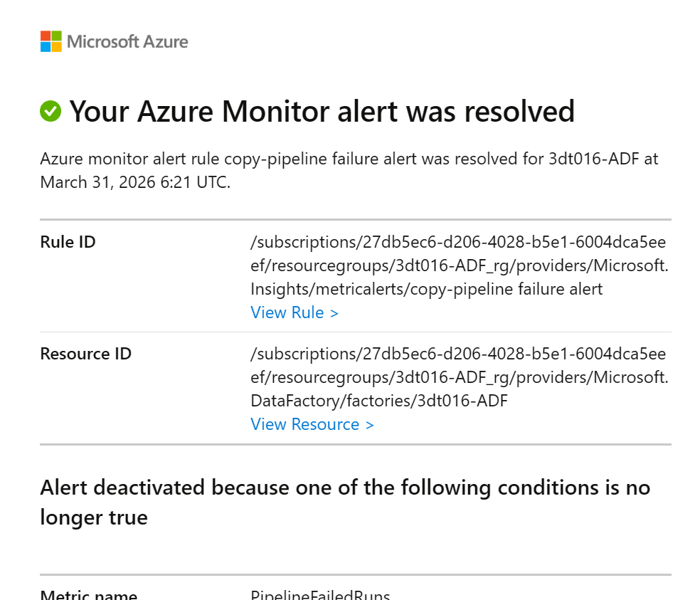Select the Rule ID row label

pyautogui.click(x=68, y=242)
